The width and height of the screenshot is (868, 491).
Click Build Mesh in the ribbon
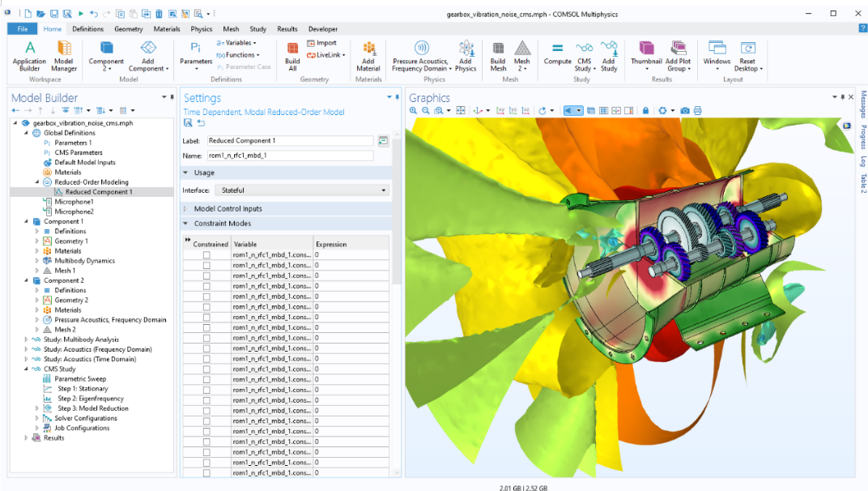click(x=498, y=56)
